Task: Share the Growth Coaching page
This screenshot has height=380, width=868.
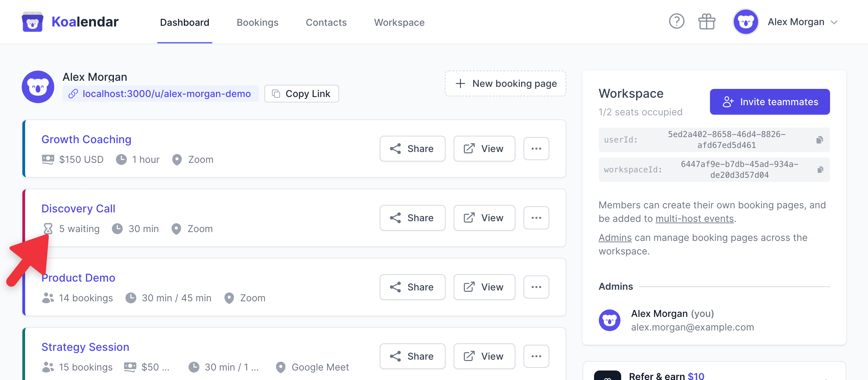Action: 412,149
